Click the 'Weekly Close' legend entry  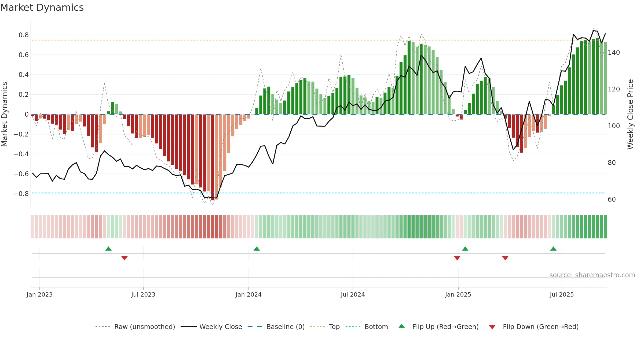(211, 327)
